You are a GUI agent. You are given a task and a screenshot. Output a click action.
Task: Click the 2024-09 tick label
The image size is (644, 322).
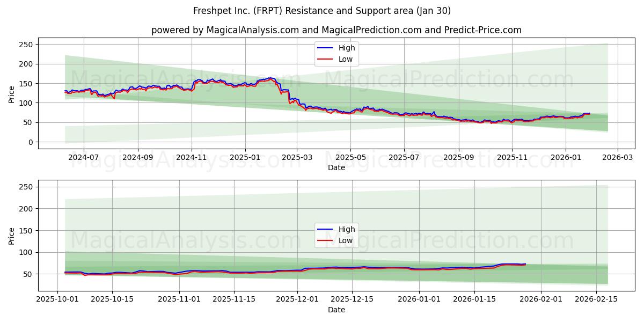coord(138,157)
